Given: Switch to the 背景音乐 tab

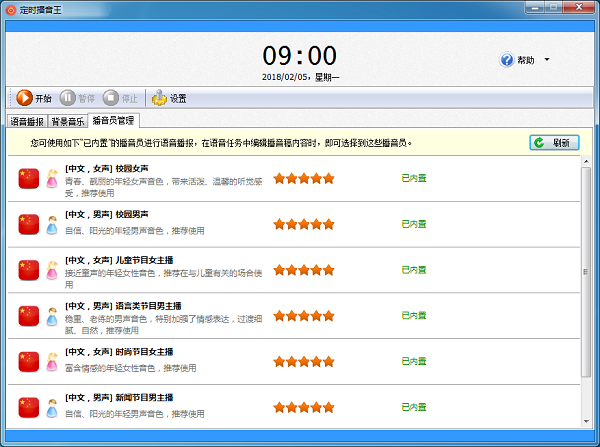Looking at the screenshot, I should coord(67,121).
